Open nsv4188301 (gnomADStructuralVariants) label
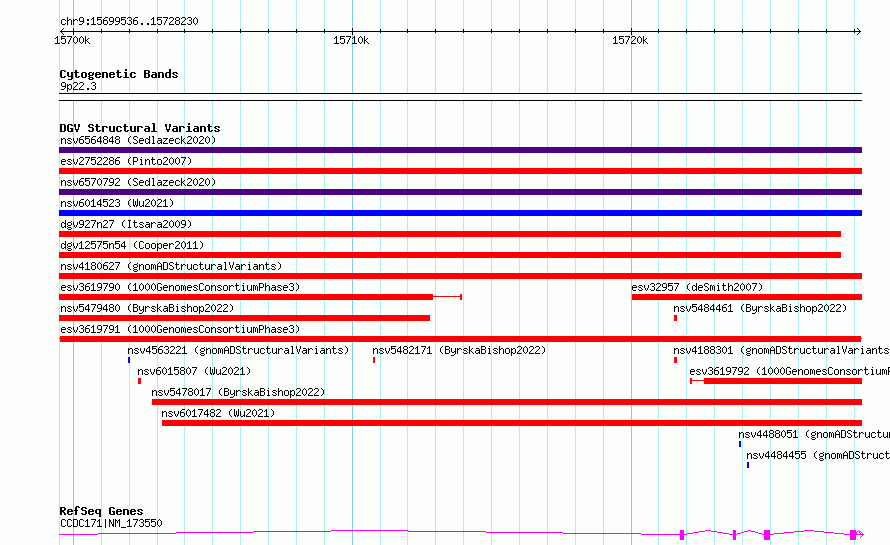Screen dimensions: 890x545 tap(781, 350)
